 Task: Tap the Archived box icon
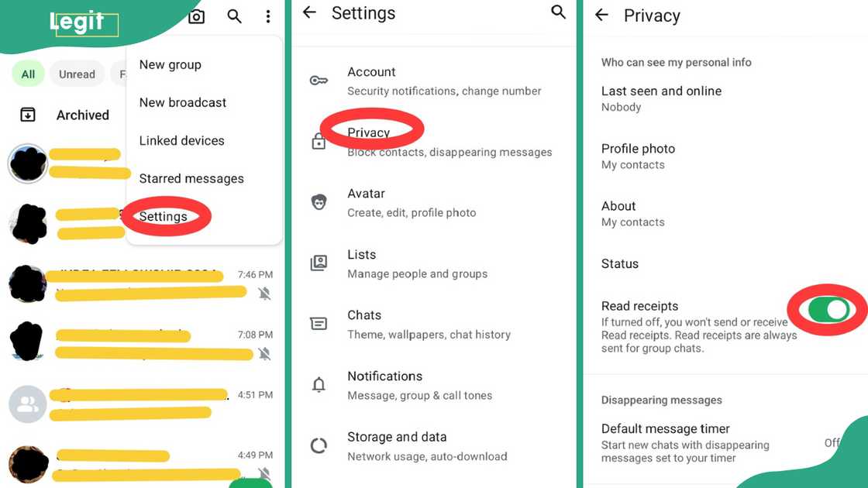pyautogui.click(x=28, y=115)
